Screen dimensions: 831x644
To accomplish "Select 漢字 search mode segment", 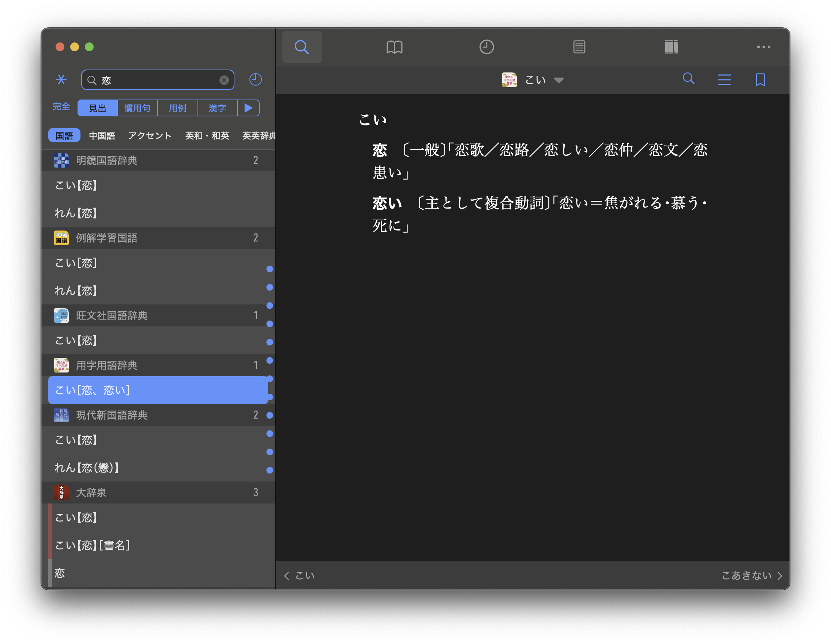I will (217, 108).
